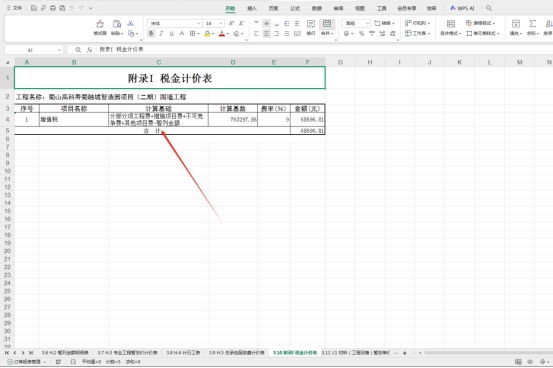Viewport: 553px width, 368px height.
Task: Click the add new sheet plus button
Action: [x=405, y=353]
